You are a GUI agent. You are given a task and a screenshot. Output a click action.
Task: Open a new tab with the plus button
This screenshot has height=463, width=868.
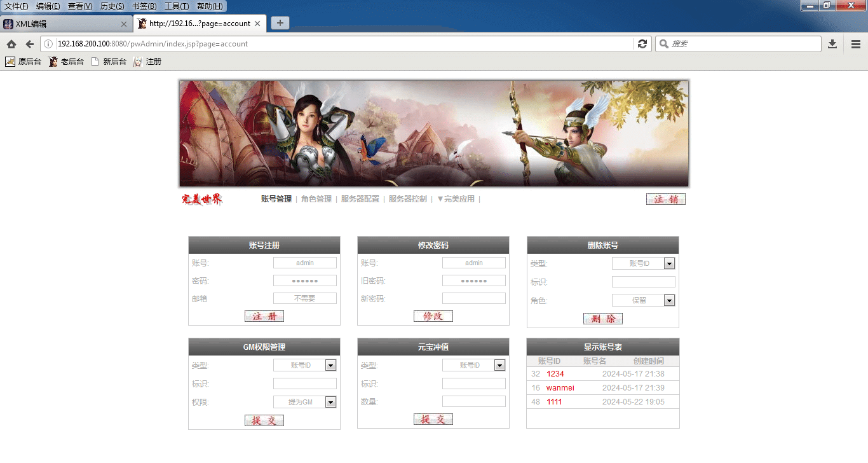(280, 23)
